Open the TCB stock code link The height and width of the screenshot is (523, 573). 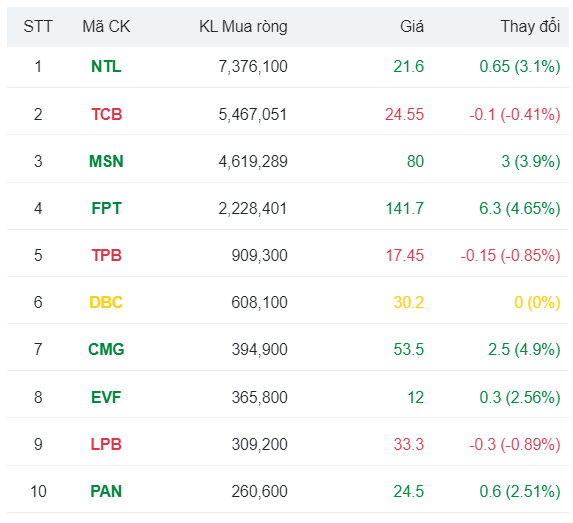(106, 114)
